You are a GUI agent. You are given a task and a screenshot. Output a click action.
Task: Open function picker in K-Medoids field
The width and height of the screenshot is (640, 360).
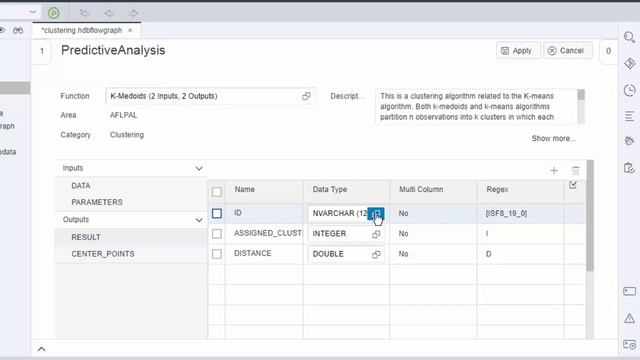point(306,96)
